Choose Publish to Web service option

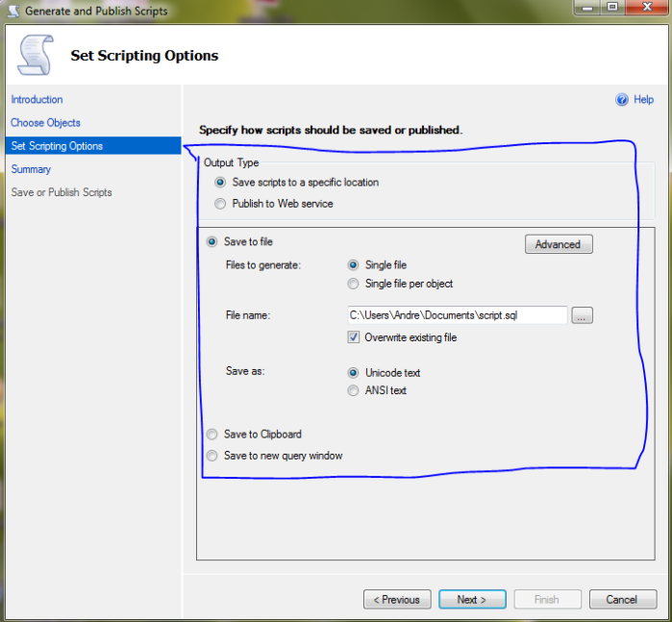click(221, 204)
